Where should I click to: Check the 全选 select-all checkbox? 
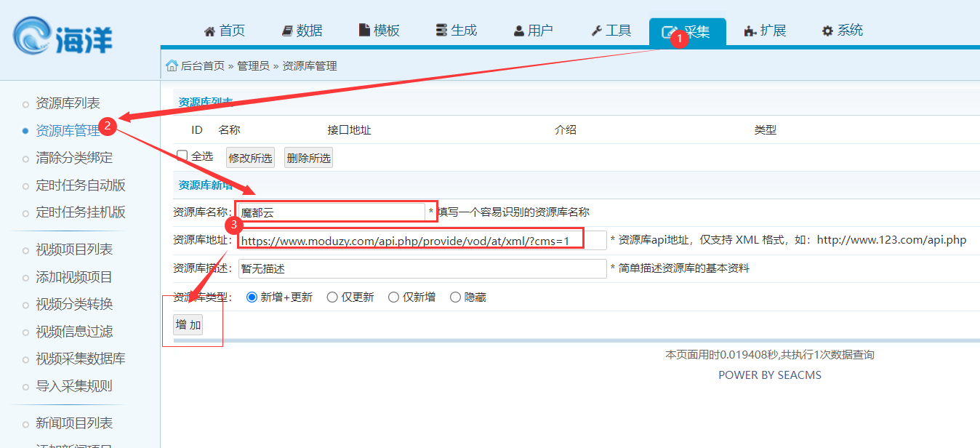pos(182,156)
